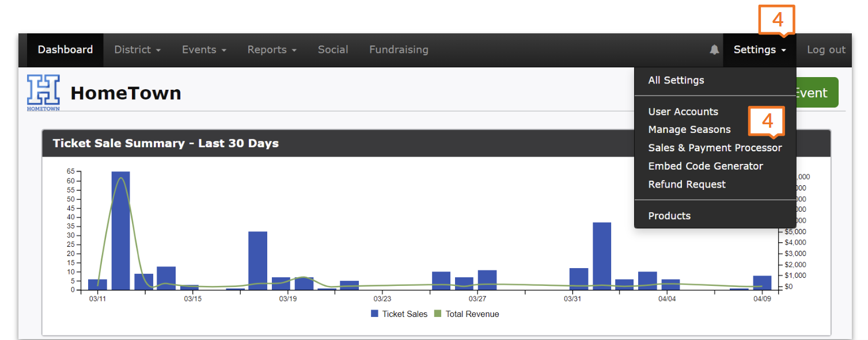Open User Accounts settings
This screenshot has width=868, height=340.
coord(683,112)
